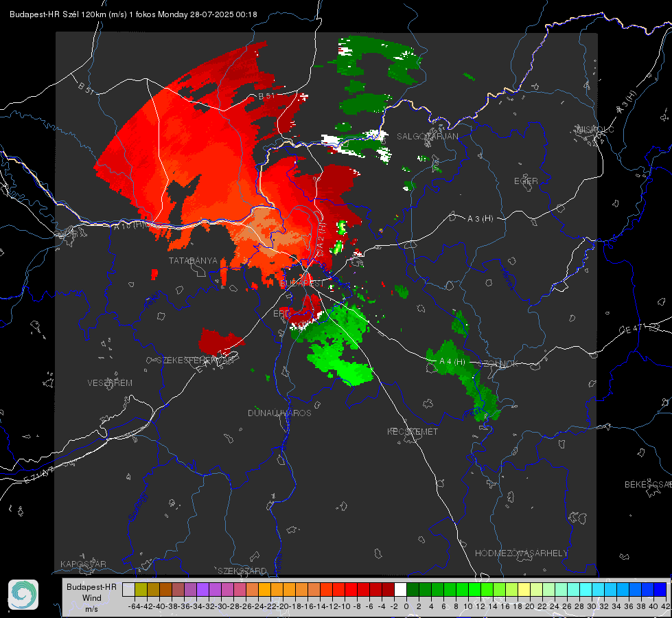
Task: Click the SALGÓTARJÁN city label
Action: [427, 137]
